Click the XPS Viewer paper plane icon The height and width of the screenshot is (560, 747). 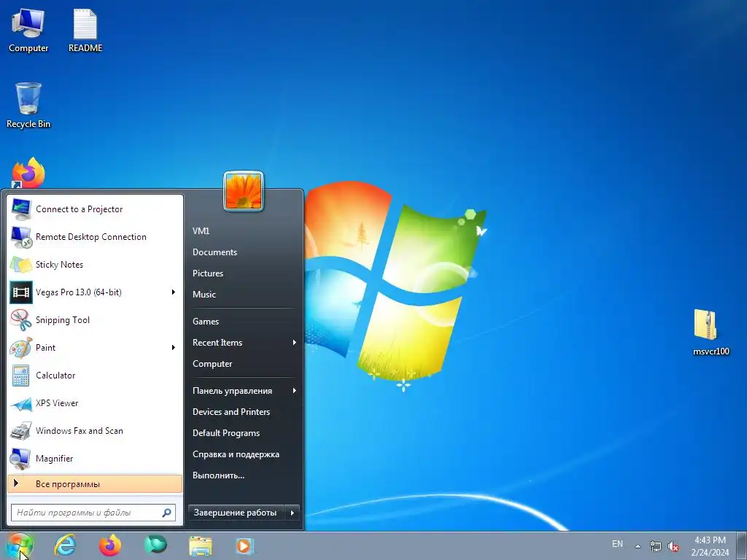tap(20, 403)
